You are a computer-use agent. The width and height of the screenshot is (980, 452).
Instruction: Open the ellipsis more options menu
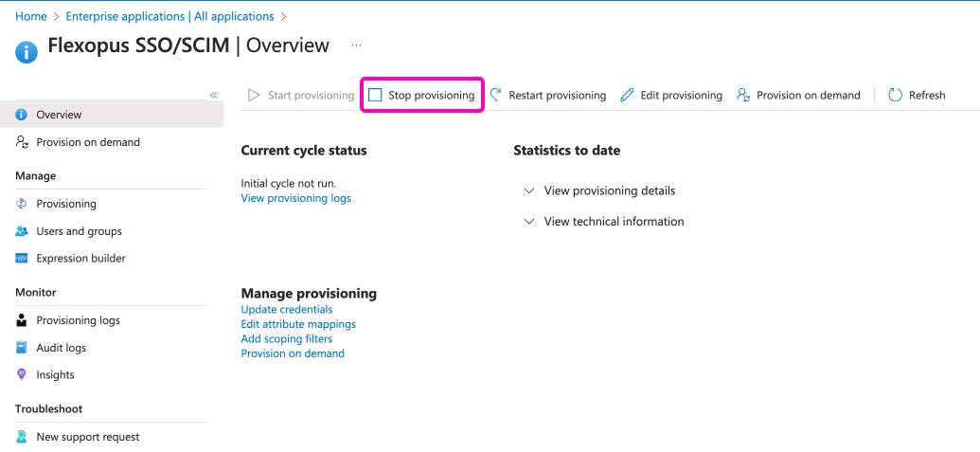point(356,45)
